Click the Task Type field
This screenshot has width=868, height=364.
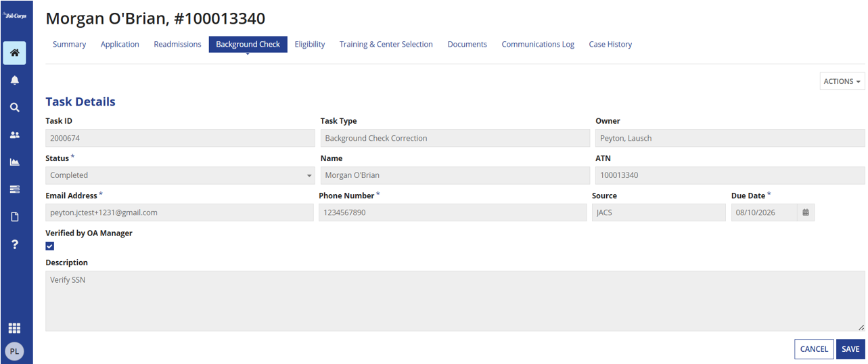tap(455, 138)
